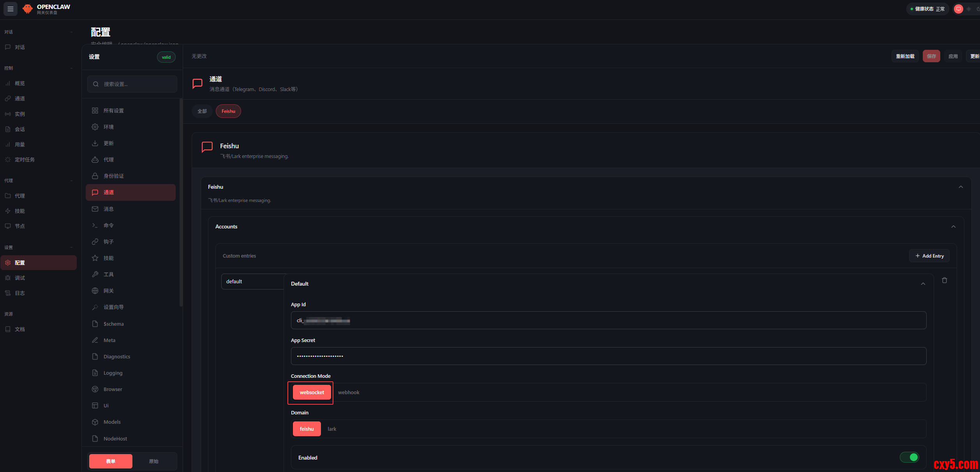This screenshot has height=472, width=980.
Task: Switch to the 全部 channels tab
Action: click(202, 111)
